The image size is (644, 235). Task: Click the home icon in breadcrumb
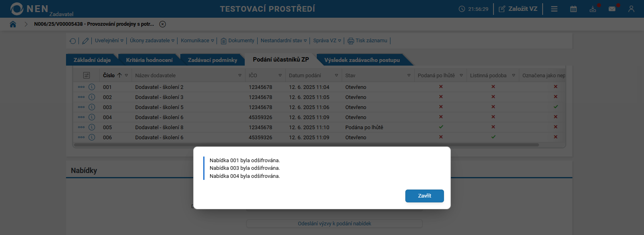(13, 24)
